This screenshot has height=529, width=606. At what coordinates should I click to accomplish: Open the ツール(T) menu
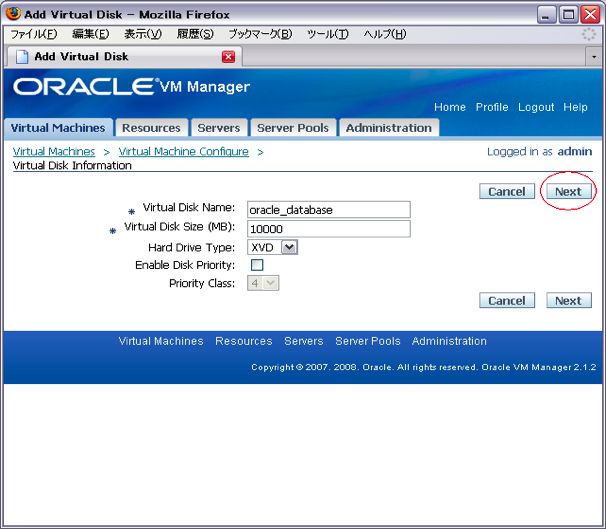327,34
